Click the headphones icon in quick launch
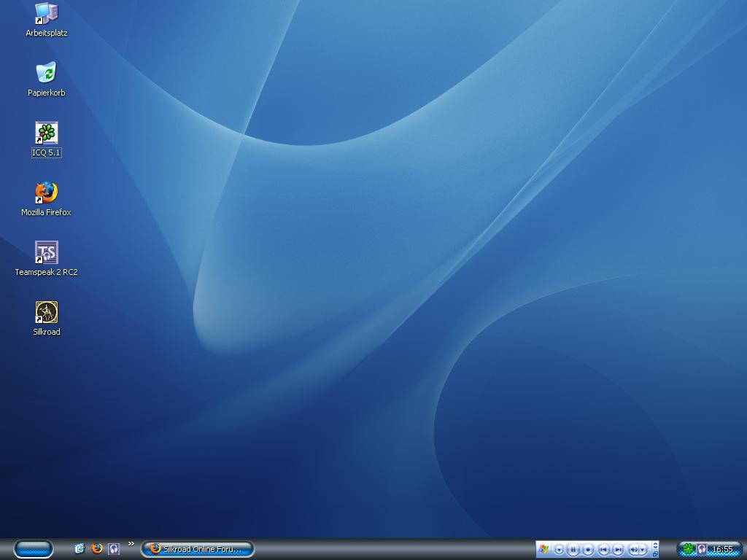 [x=114, y=548]
